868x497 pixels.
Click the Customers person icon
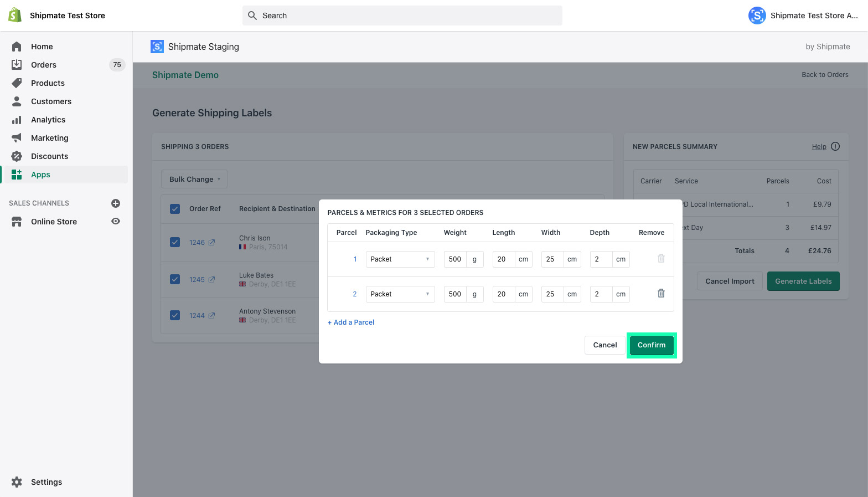point(17,101)
